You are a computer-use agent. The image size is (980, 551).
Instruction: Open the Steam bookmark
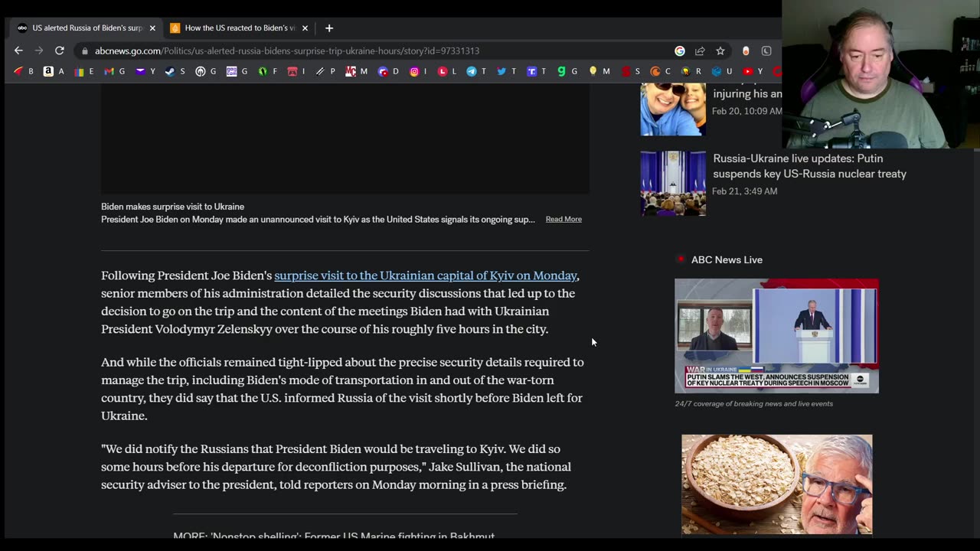pyautogui.click(x=175, y=71)
